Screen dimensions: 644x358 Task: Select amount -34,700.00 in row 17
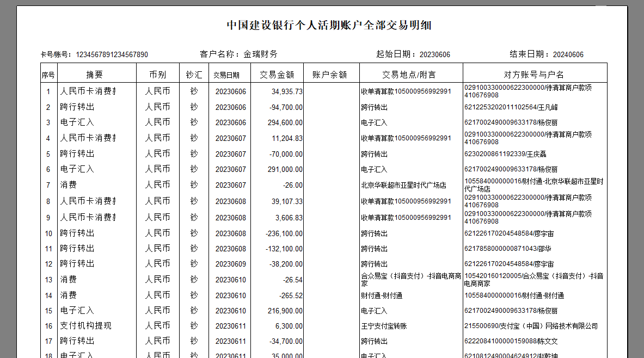click(x=286, y=341)
